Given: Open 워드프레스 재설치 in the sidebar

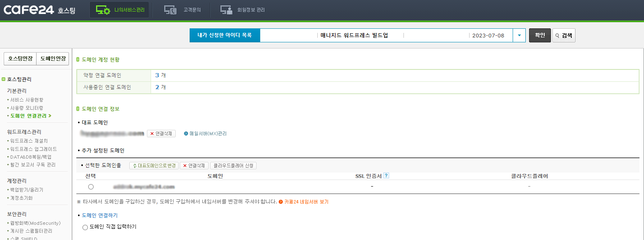Looking at the screenshot, I should coord(29,141).
